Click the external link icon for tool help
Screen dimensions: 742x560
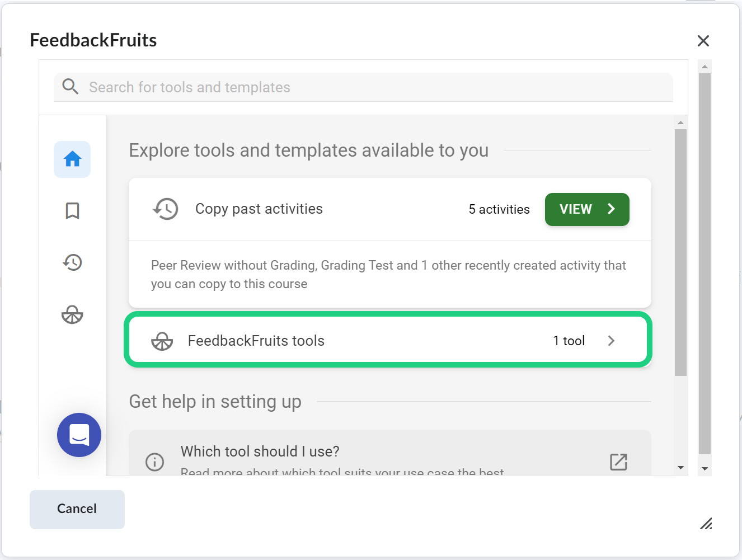coord(618,462)
